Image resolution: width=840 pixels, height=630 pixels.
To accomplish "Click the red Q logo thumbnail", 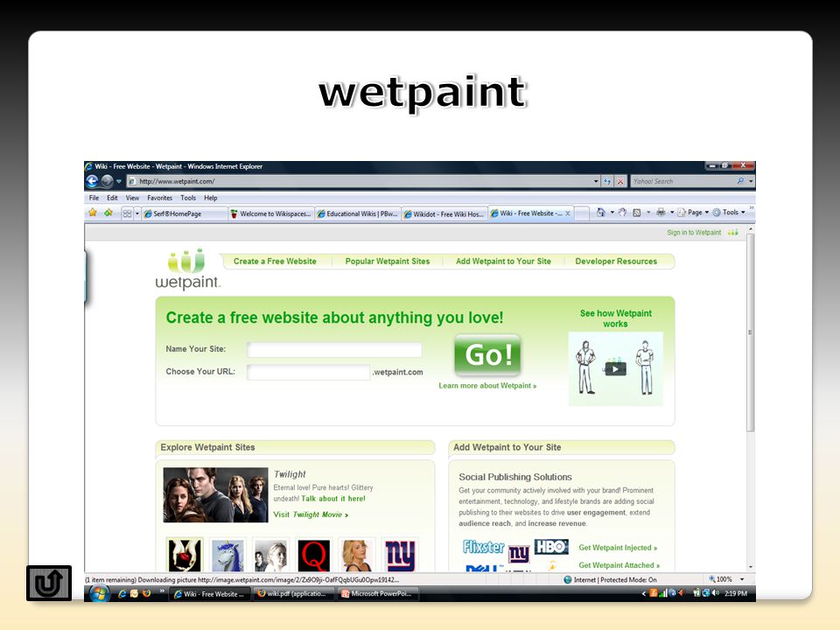I will pos(314,555).
